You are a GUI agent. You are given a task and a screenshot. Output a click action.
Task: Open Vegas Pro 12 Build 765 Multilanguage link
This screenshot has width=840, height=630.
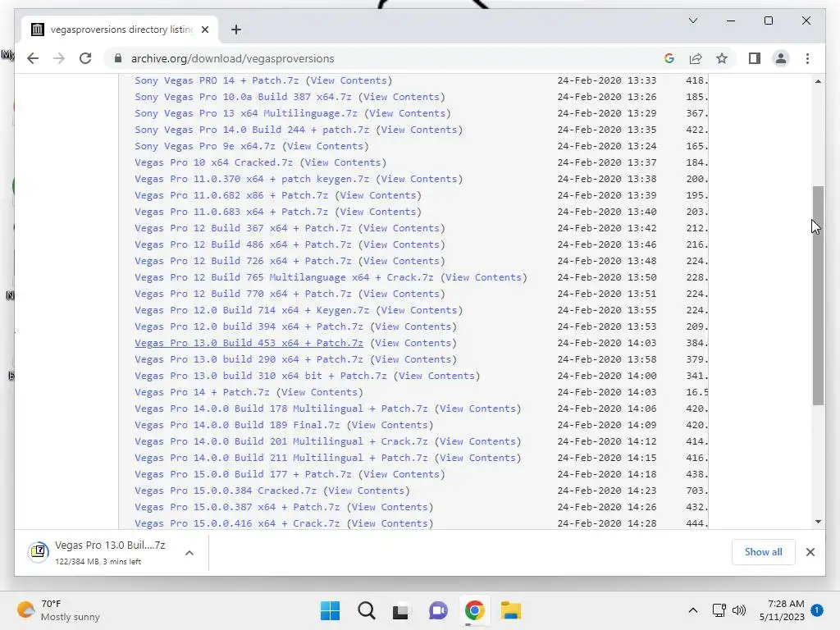click(x=284, y=277)
